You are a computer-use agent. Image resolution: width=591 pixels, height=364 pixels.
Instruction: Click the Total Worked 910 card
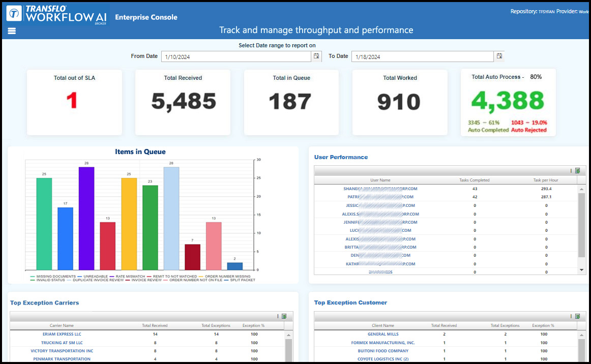400,102
